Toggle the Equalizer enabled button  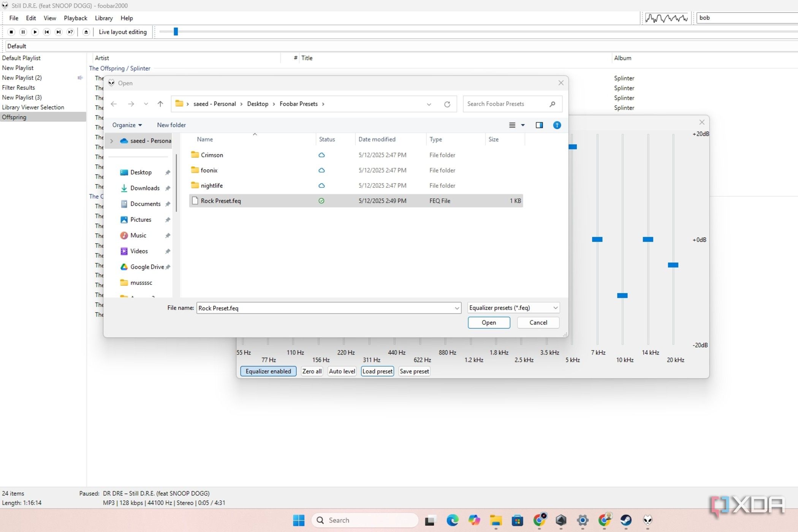(268, 371)
